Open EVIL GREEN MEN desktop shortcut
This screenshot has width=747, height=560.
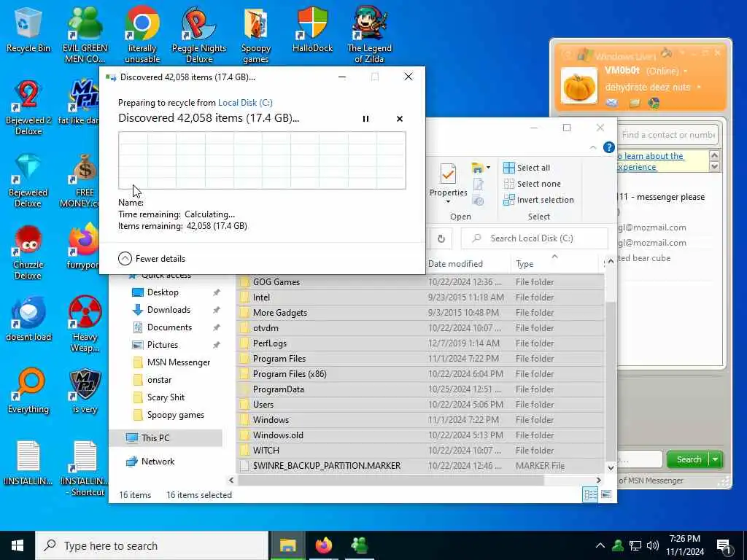85,35
